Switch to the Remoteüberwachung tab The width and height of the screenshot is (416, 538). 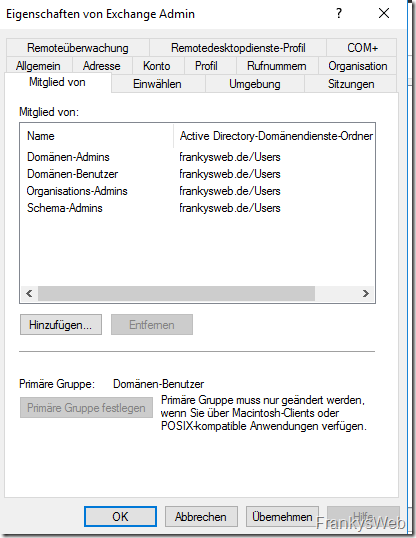point(78,48)
